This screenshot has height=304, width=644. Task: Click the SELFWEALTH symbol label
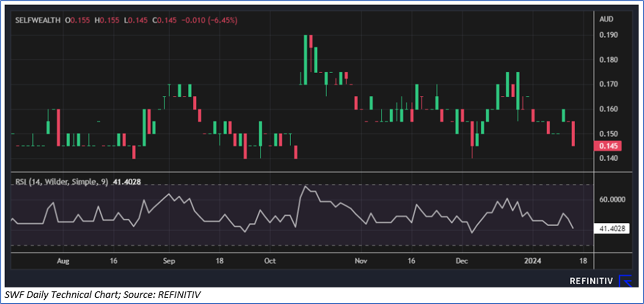point(39,20)
